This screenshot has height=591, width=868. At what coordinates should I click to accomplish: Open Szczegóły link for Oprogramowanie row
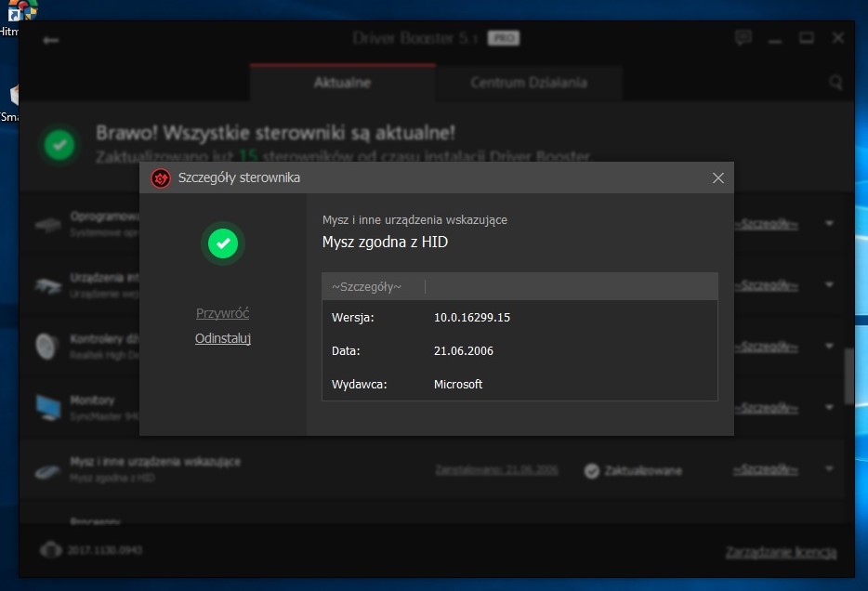coord(766,224)
